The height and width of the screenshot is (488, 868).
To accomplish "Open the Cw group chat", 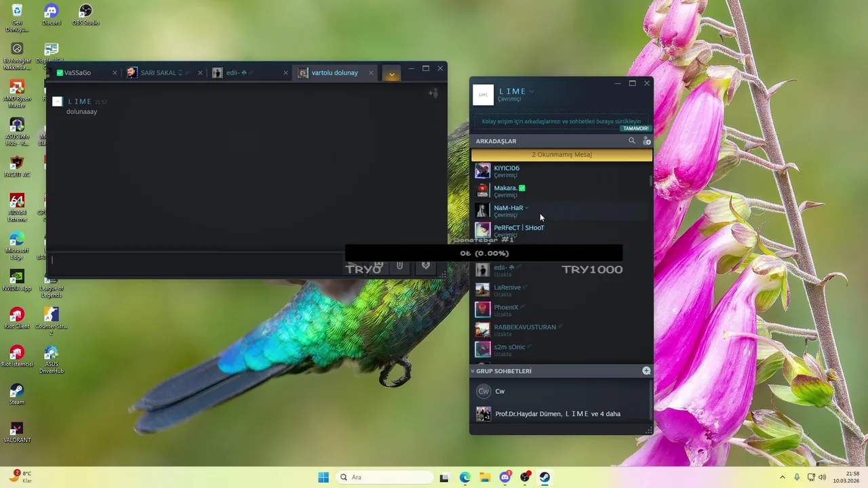I will pyautogui.click(x=560, y=391).
